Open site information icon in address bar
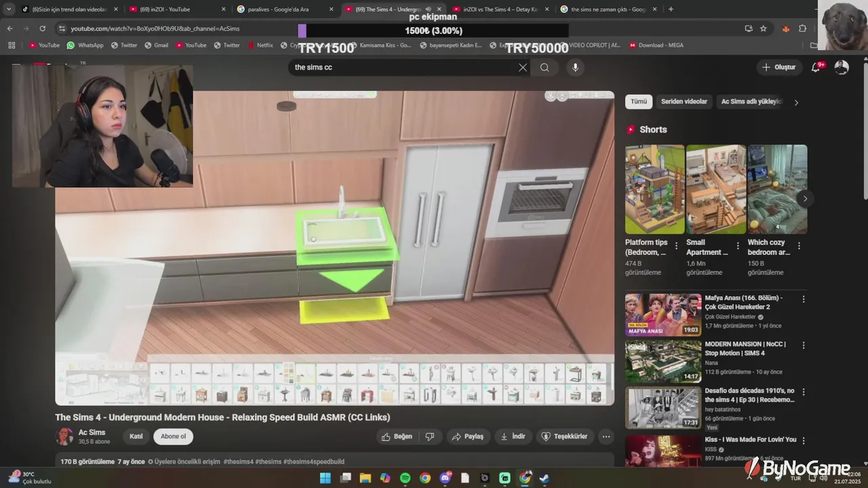Screen dimensions: 868x488 pyautogui.click(x=62, y=28)
